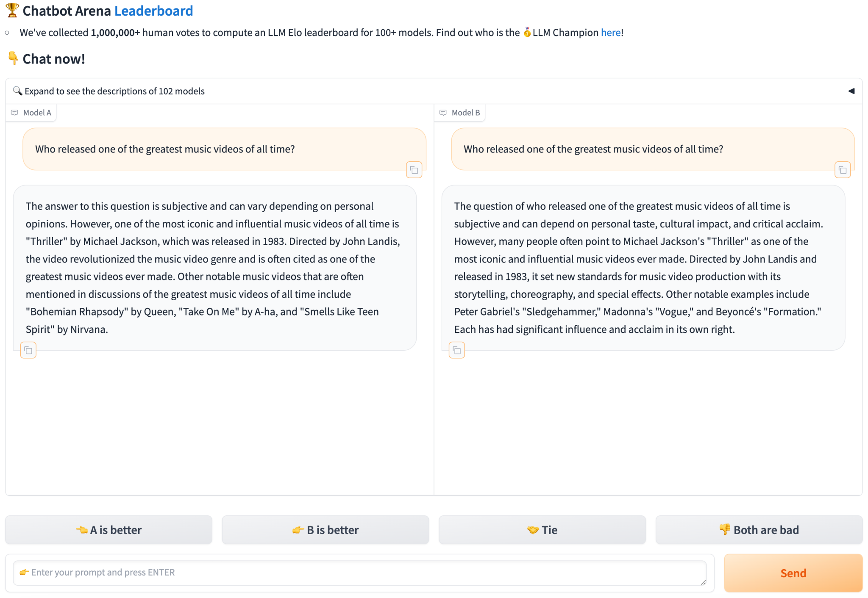The width and height of the screenshot is (868, 598).
Task: Click the magnifier icon beside model descriptions
Action: click(17, 91)
